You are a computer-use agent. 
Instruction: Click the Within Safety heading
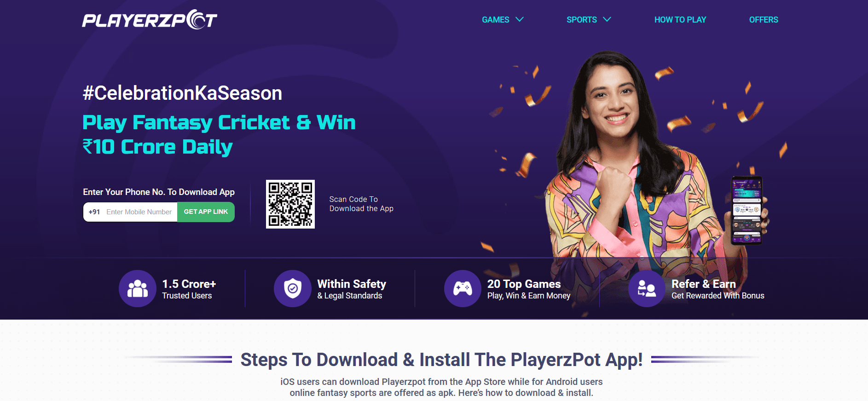[x=352, y=284]
